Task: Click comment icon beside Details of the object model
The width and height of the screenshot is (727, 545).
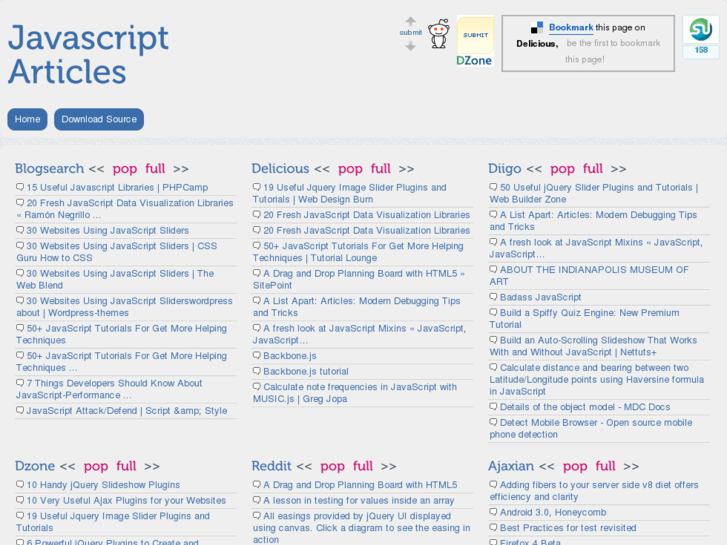Action: coord(493,406)
